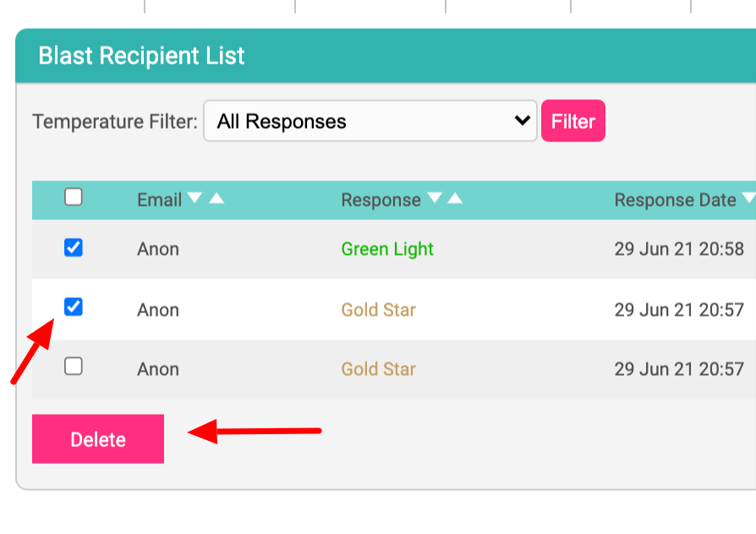Toggle the select-all header checkbox
Viewport: 756px width, 534px height.
pyautogui.click(x=74, y=197)
